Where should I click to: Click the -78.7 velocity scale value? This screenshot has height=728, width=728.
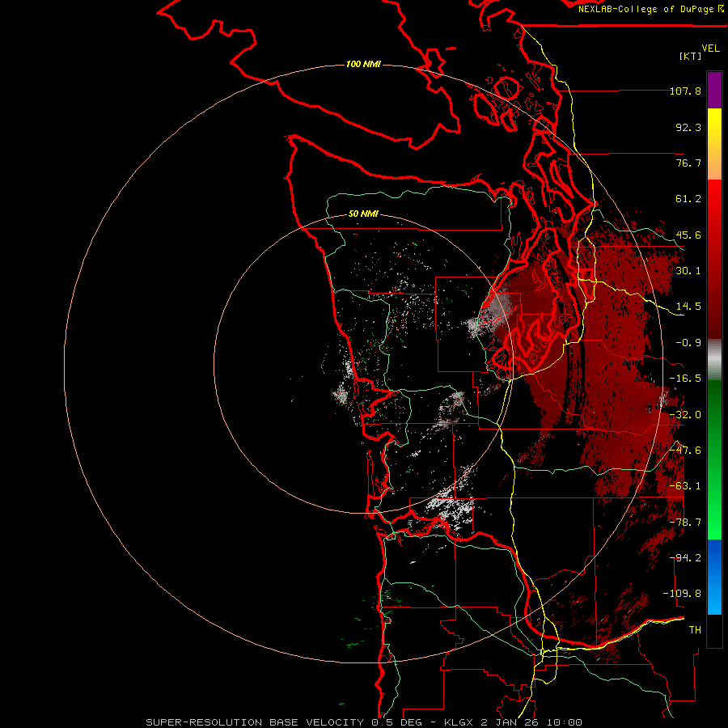(x=685, y=523)
